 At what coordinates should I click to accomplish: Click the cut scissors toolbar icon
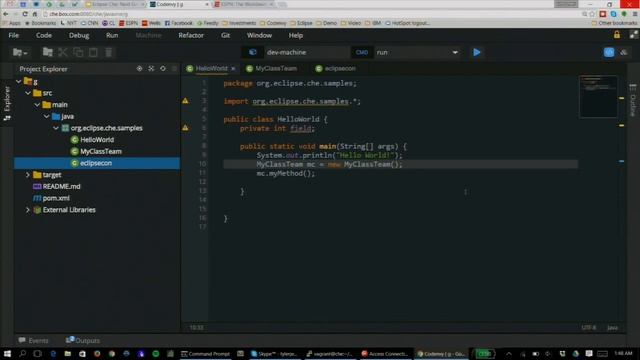[62, 52]
